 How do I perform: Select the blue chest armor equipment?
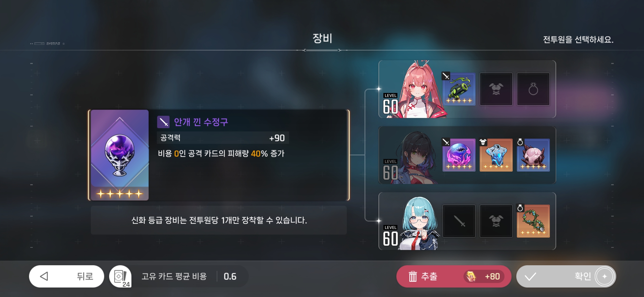coord(496,155)
